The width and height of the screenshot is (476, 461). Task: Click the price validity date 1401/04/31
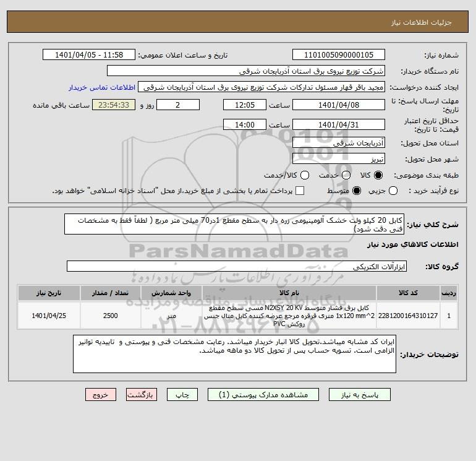point(339,124)
